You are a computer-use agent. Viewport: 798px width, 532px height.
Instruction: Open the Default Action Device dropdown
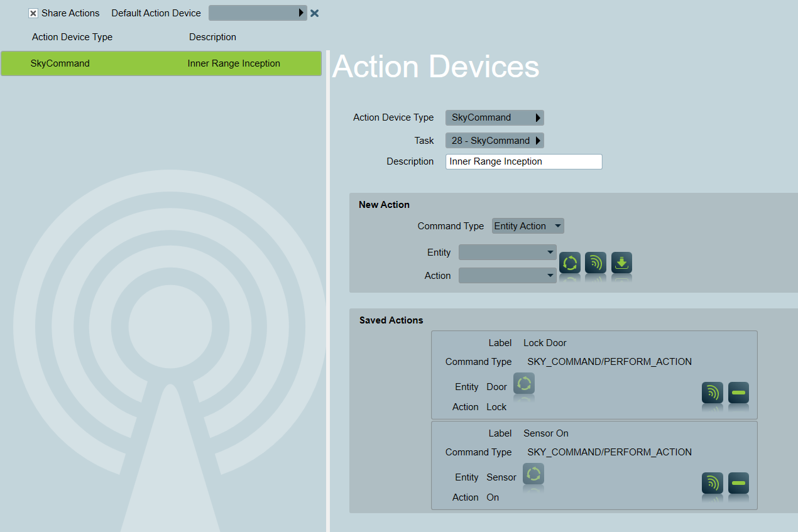[x=258, y=13]
